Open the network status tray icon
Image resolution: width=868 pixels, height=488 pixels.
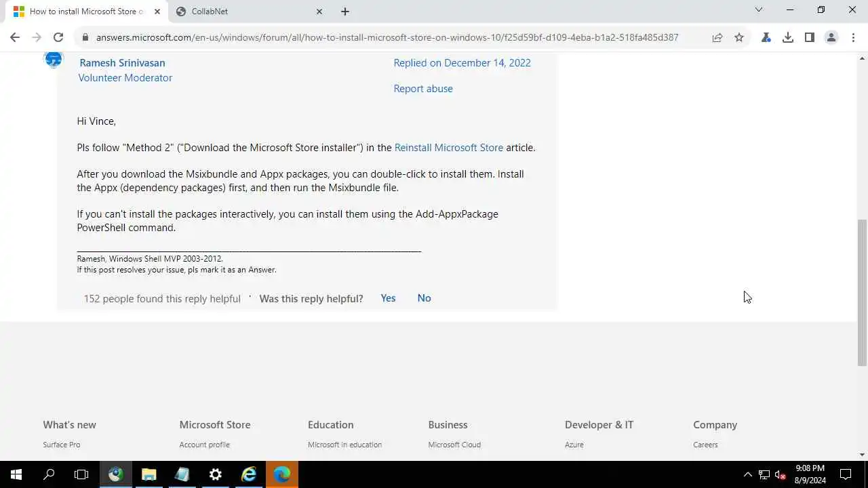click(764, 474)
